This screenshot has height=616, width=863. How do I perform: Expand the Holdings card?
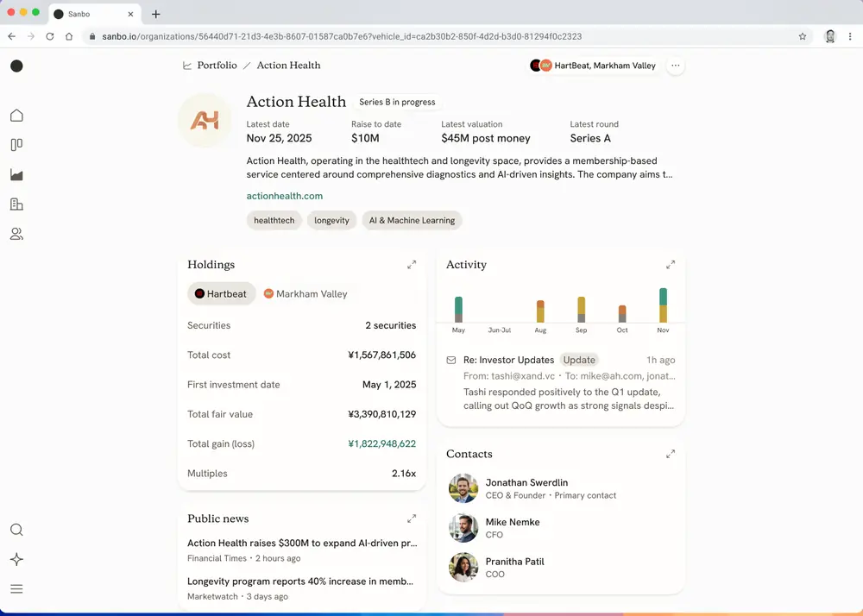412,265
